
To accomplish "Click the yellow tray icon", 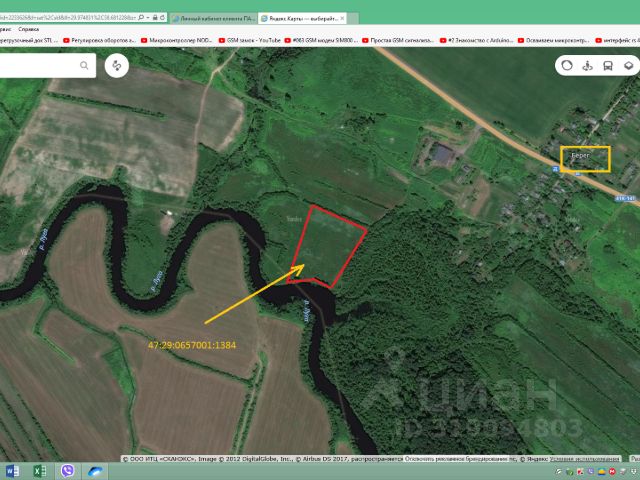I will [602, 472].
